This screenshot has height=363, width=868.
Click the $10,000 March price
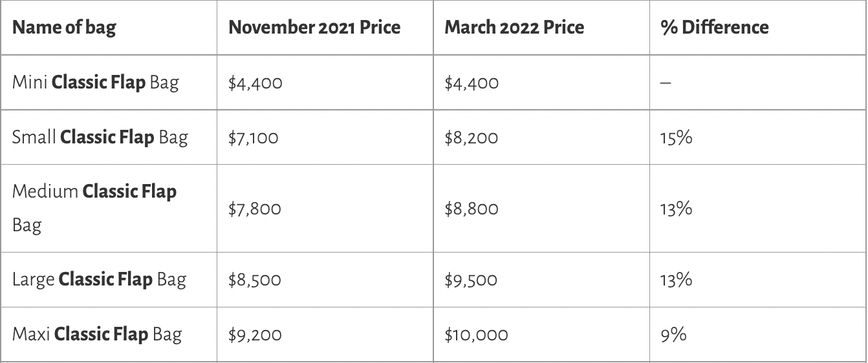tap(476, 335)
